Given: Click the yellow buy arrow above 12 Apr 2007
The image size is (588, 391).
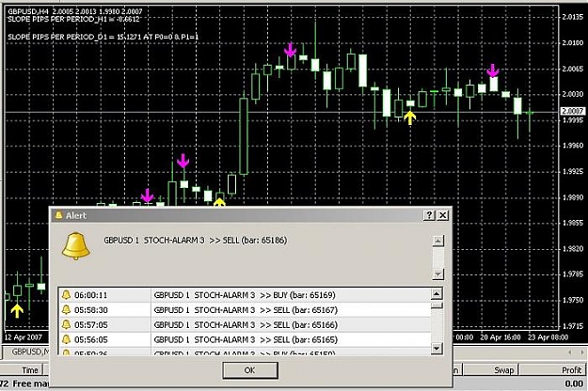Looking at the screenshot, I should (17, 311).
